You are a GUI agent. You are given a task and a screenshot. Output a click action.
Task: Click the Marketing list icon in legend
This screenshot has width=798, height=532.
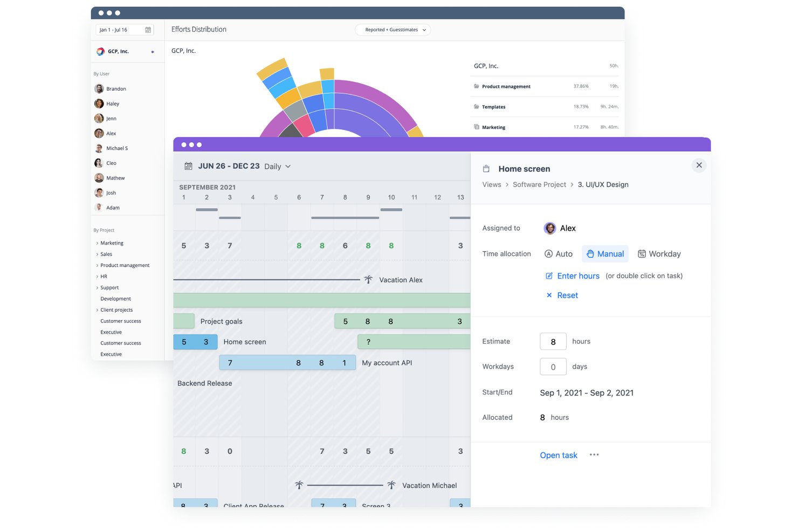click(477, 127)
